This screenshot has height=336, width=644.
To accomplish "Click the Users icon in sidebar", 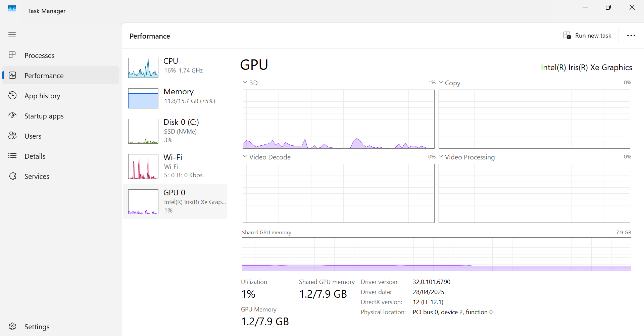I will (x=12, y=136).
